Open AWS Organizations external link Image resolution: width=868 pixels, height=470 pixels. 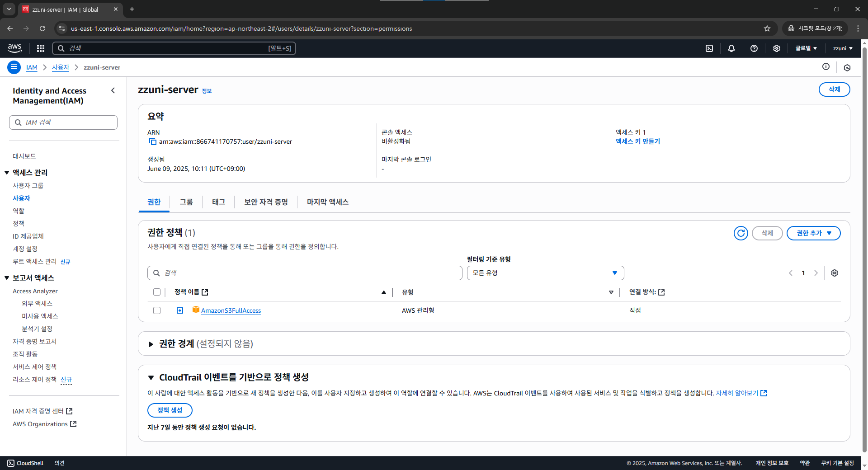coord(45,424)
